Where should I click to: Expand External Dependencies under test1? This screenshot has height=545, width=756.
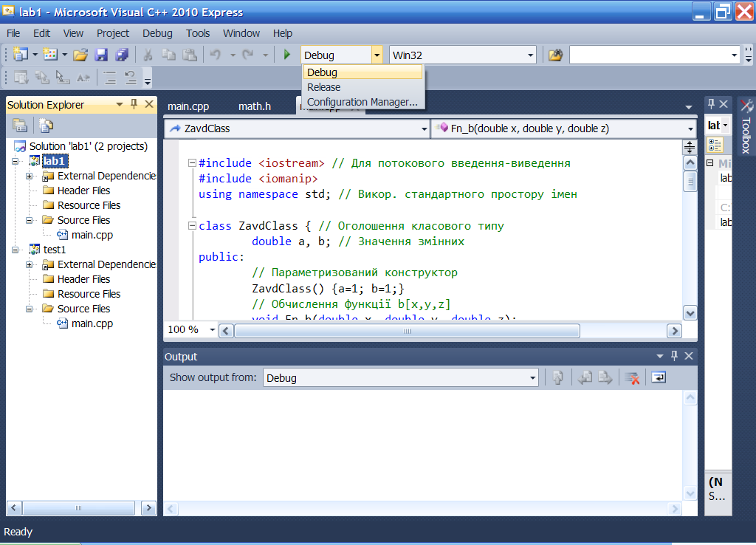point(29,265)
